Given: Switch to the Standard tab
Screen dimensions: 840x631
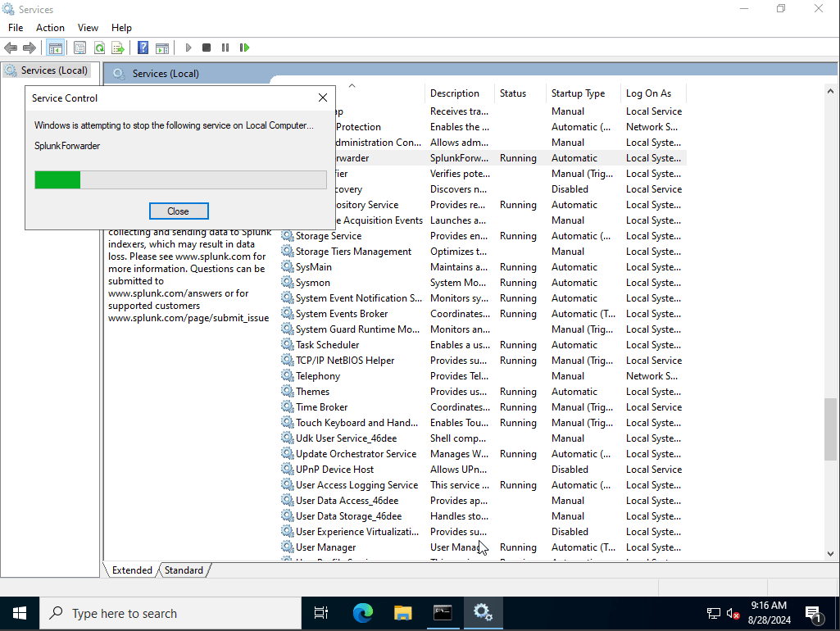Looking at the screenshot, I should click(x=184, y=570).
